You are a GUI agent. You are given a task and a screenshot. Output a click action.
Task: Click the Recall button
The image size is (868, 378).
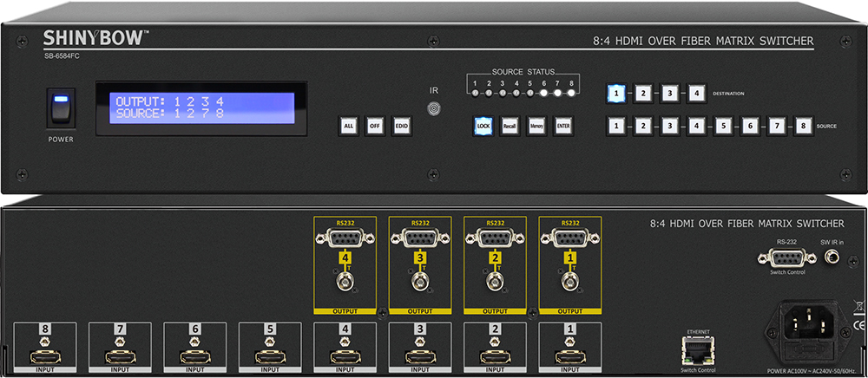[x=510, y=126]
